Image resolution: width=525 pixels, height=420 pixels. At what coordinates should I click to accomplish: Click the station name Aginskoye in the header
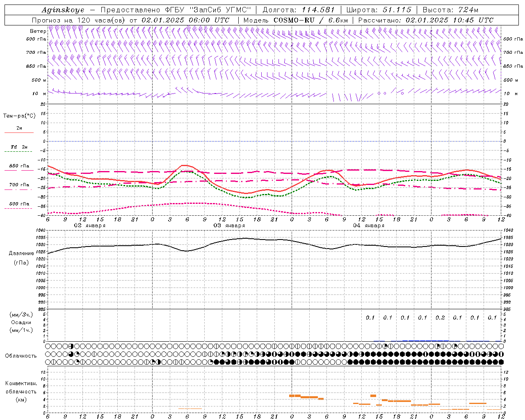pyautogui.click(x=63, y=10)
